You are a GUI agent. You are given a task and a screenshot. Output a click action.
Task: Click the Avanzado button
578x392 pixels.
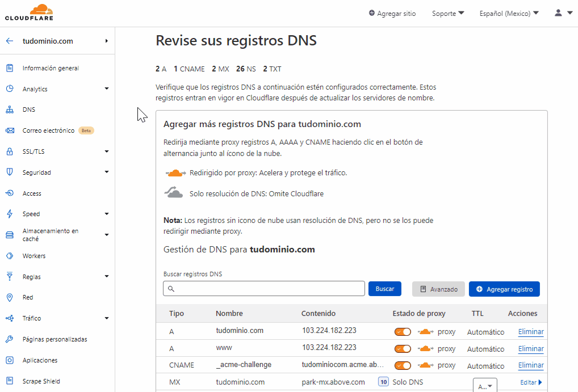[x=438, y=289]
